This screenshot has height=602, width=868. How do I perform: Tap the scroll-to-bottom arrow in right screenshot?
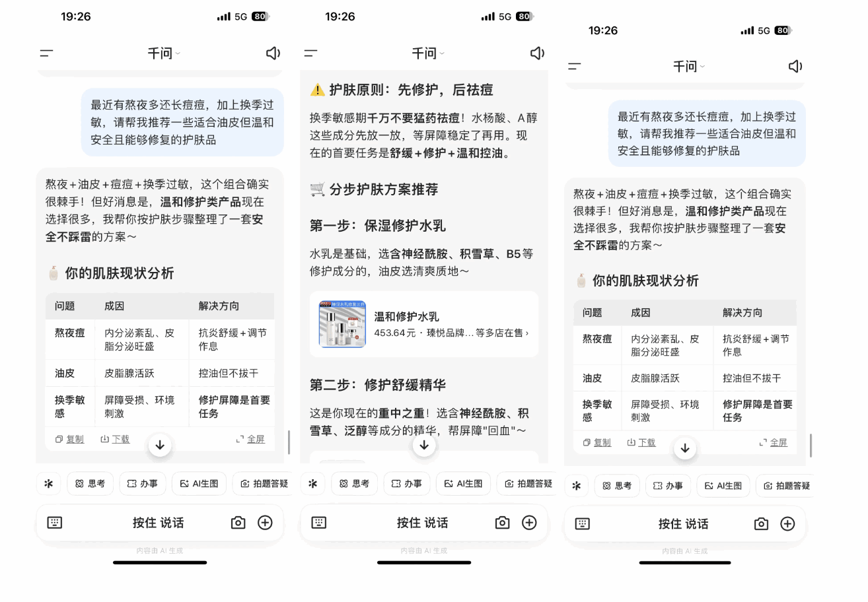tap(685, 448)
